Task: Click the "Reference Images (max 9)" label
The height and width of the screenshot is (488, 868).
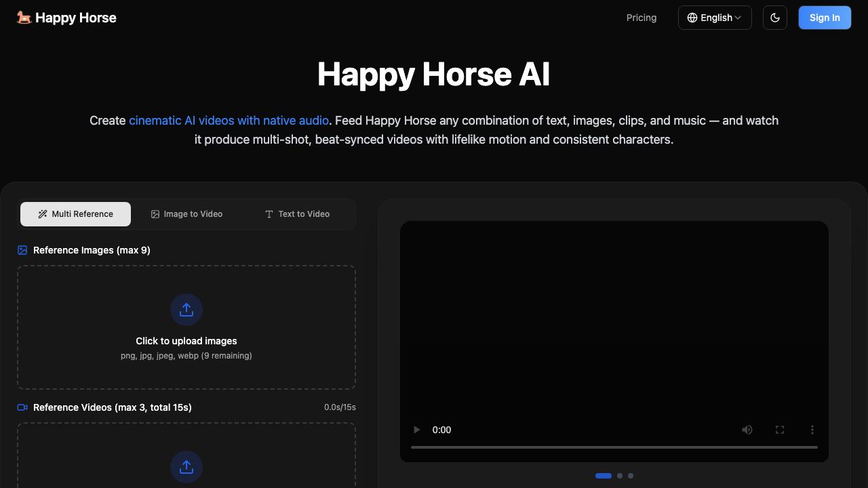Action: pos(92,250)
